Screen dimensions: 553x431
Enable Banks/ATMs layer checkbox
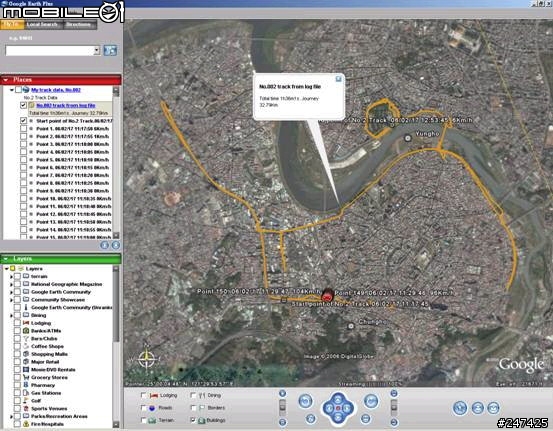pyautogui.click(x=17, y=331)
